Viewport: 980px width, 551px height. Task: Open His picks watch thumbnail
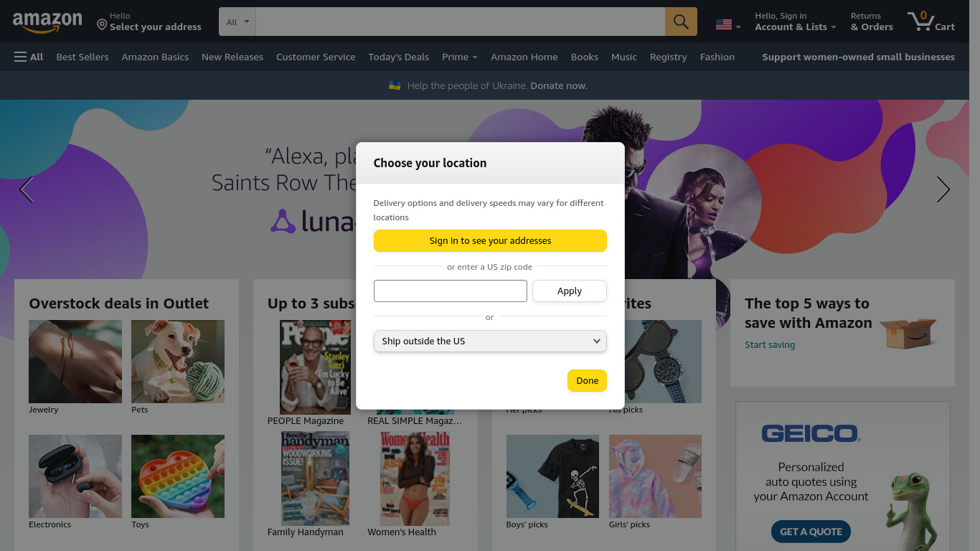(x=663, y=362)
